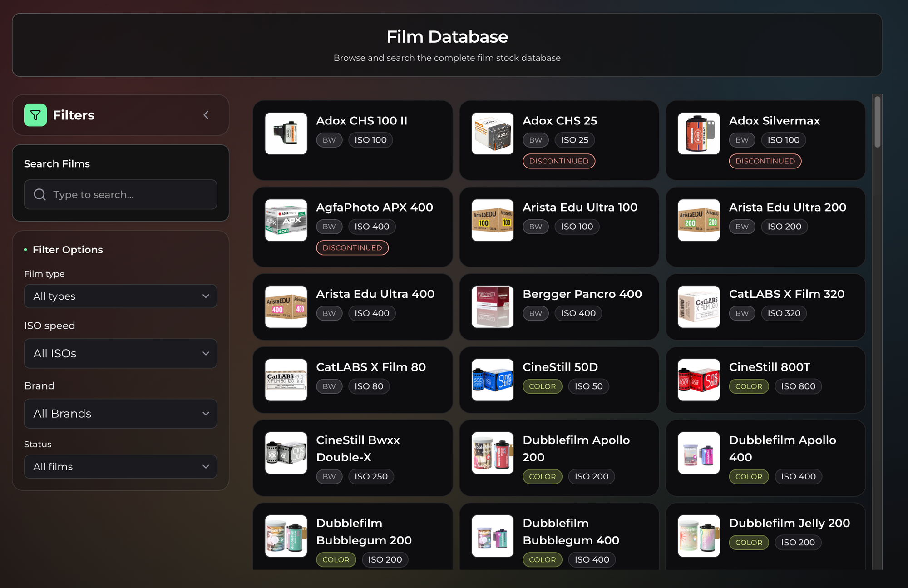The image size is (908, 588).
Task: Open the Arista Edu Ultra 200 title
Action: [787, 208]
